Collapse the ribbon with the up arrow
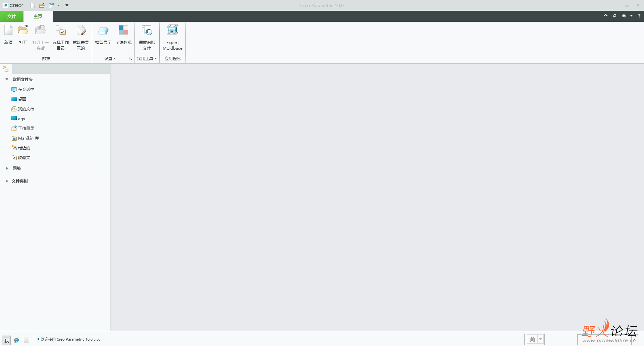The image size is (644, 346). (605, 15)
